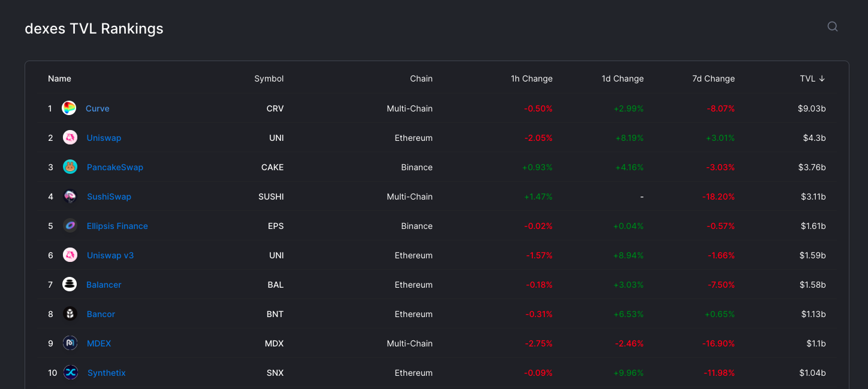
Task: Click the SushiSwap logo icon
Action: pyautogui.click(x=70, y=197)
